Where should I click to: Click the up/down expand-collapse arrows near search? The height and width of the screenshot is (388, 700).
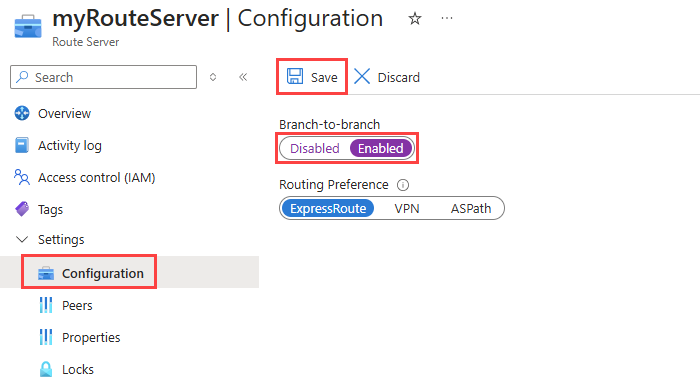(213, 77)
